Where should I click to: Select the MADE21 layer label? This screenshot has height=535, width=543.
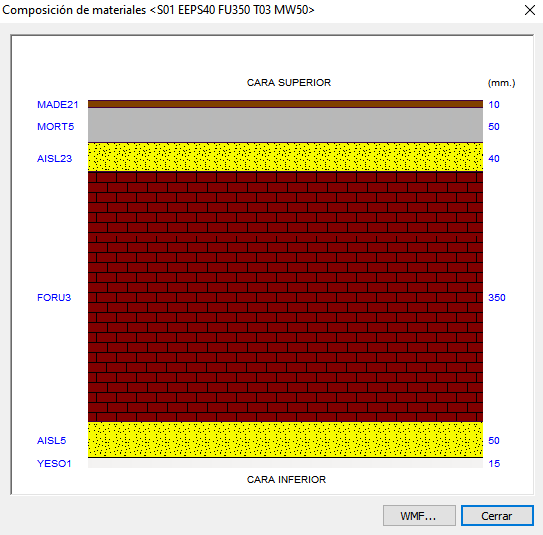point(58,105)
